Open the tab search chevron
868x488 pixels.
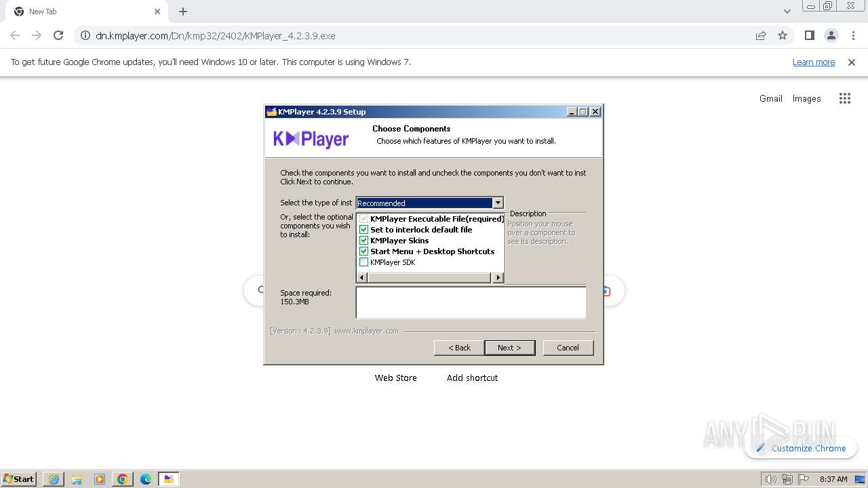[x=787, y=12]
